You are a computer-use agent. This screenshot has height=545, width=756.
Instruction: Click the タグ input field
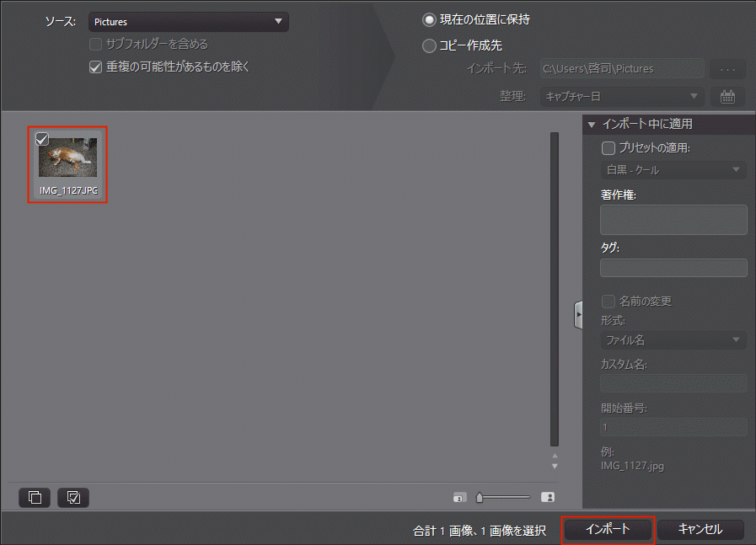(x=673, y=268)
